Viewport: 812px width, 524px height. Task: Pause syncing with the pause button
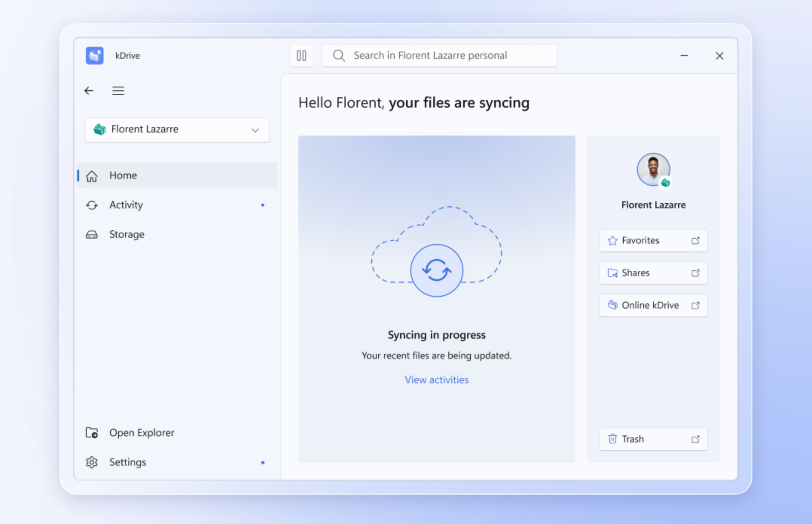tap(301, 56)
